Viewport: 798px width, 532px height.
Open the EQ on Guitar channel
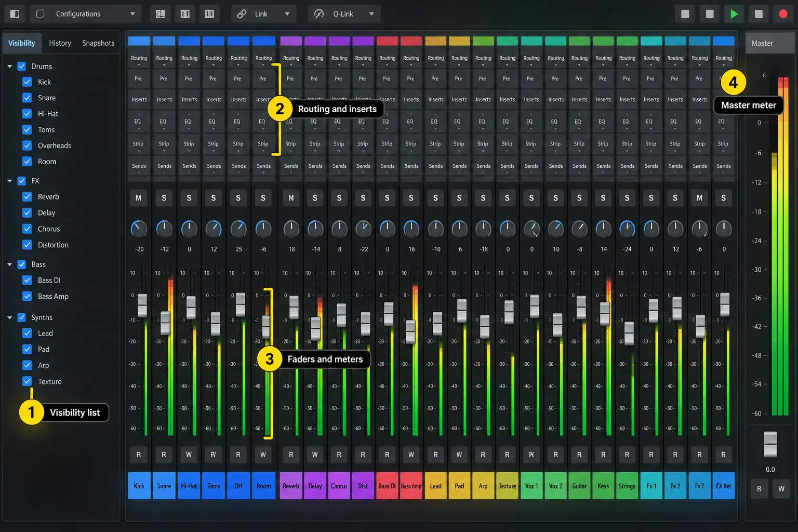pos(579,123)
